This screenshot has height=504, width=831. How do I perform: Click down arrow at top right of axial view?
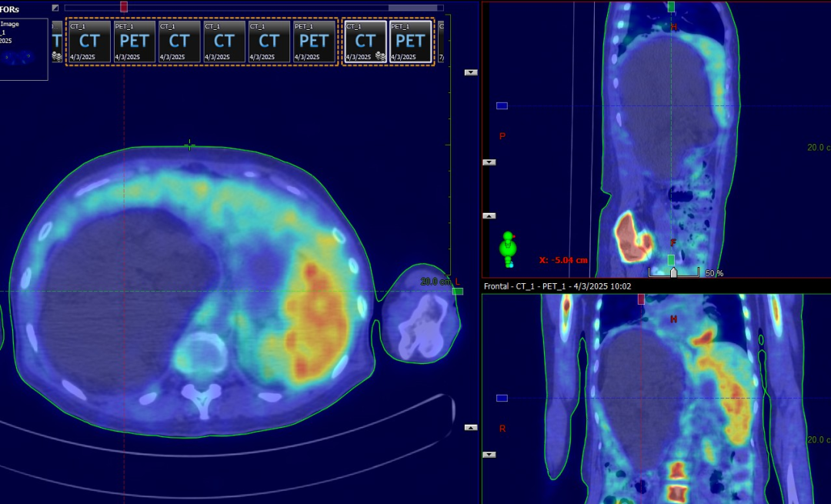click(471, 72)
